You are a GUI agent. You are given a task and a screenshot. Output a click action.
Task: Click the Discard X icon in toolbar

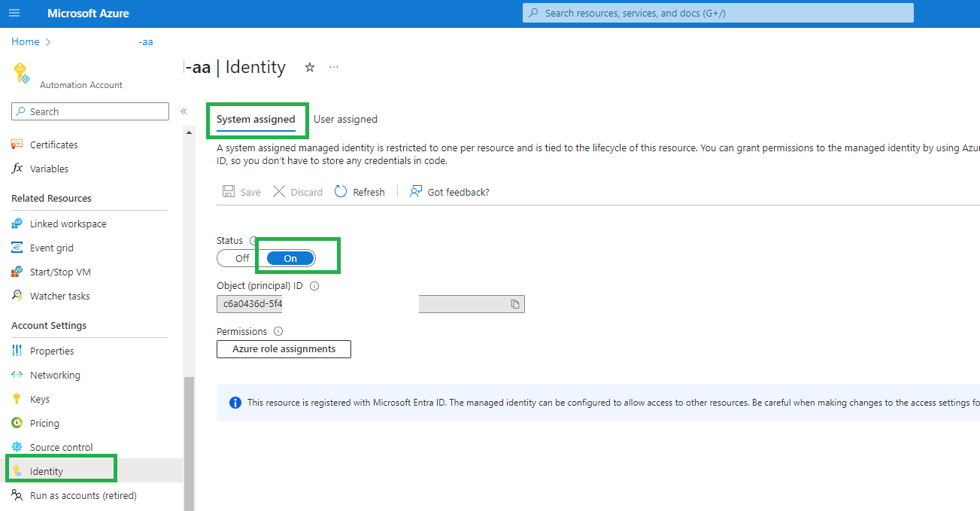pyautogui.click(x=279, y=192)
